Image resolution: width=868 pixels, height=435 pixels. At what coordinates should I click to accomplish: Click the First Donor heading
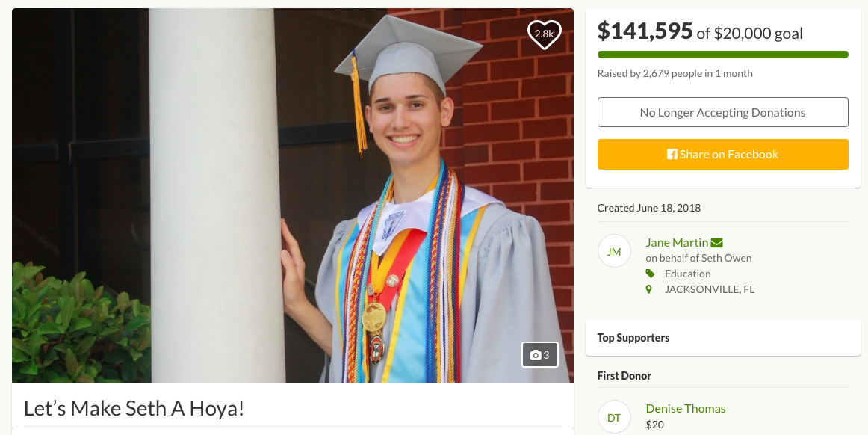point(624,376)
